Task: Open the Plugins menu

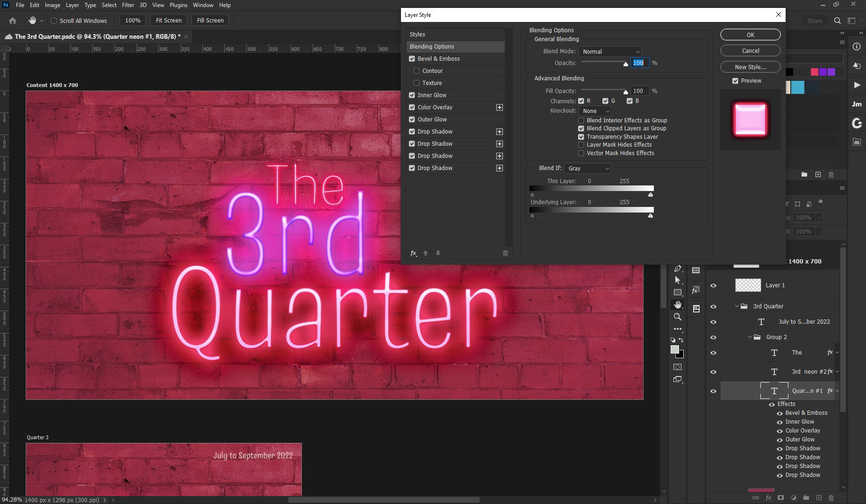Action: [x=178, y=5]
